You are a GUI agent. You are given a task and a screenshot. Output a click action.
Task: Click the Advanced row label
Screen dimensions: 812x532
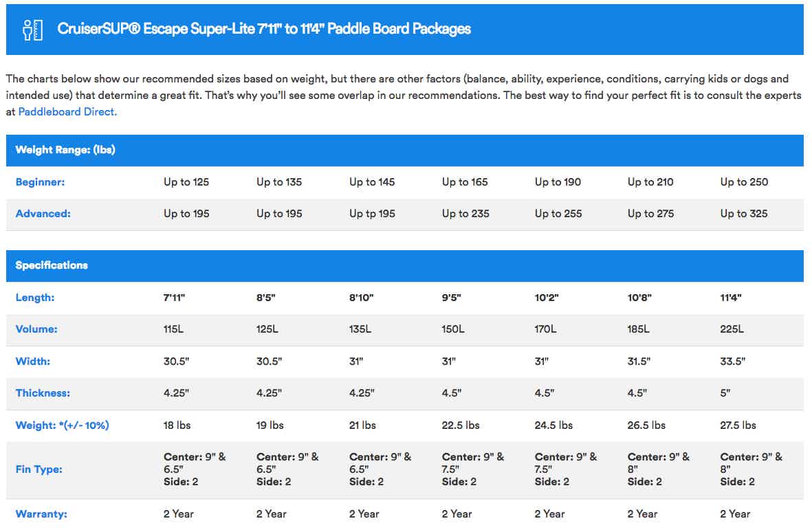click(x=43, y=214)
